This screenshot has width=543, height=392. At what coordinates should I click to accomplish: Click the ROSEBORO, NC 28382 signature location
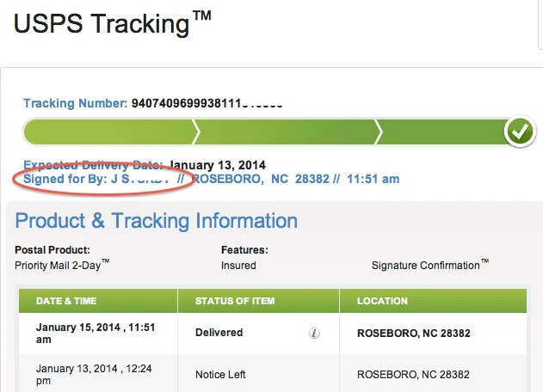click(260, 179)
